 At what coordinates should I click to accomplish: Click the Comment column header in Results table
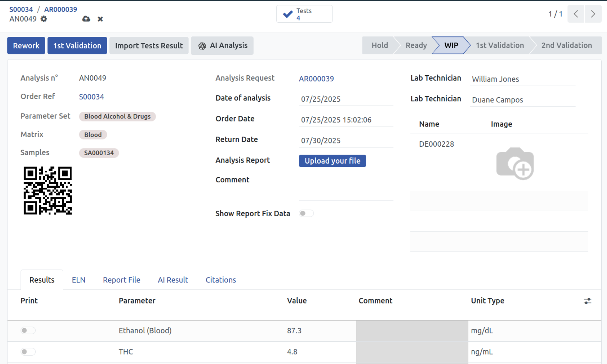[x=375, y=301]
